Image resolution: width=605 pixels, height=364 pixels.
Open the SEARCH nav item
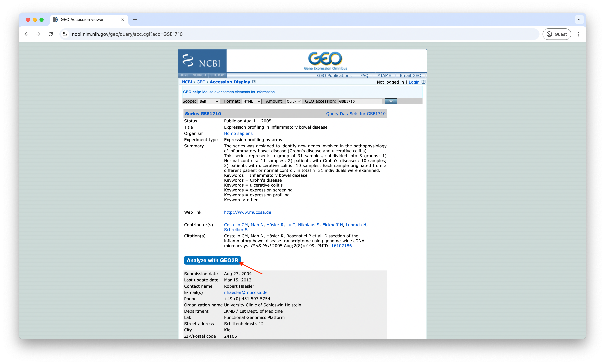(199, 75)
